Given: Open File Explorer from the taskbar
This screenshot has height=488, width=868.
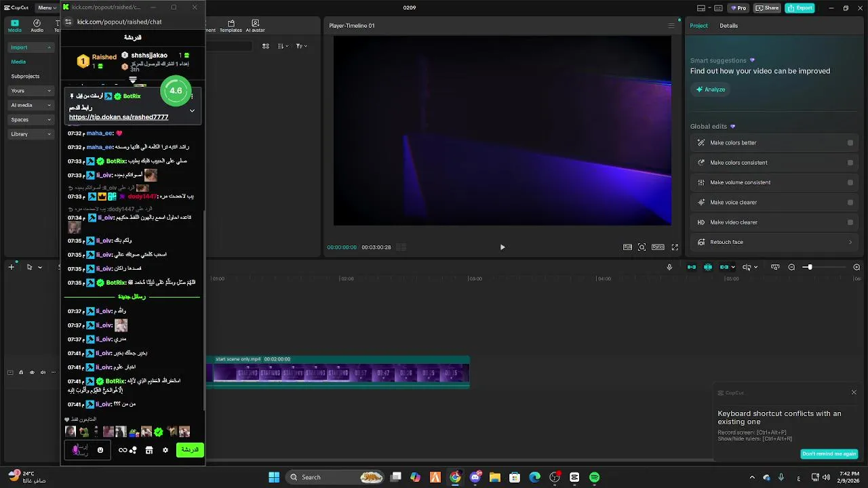Looking at the screenshot, I should [x=495, y=477].
